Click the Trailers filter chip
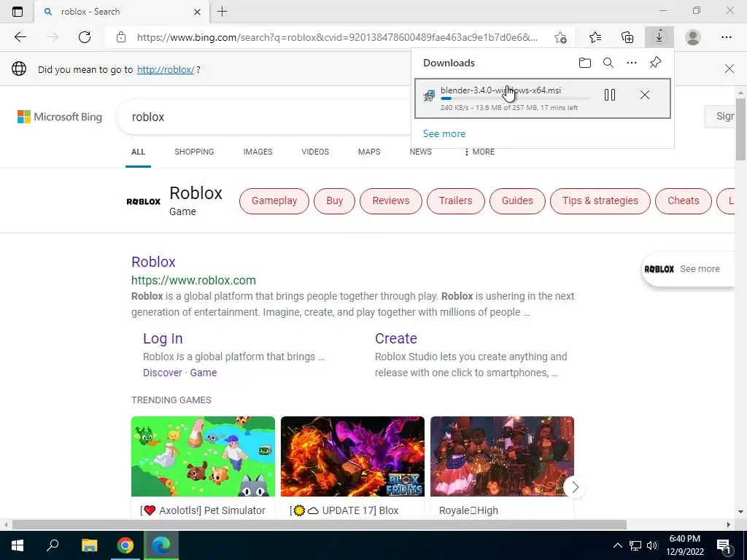 click(455, 201)
